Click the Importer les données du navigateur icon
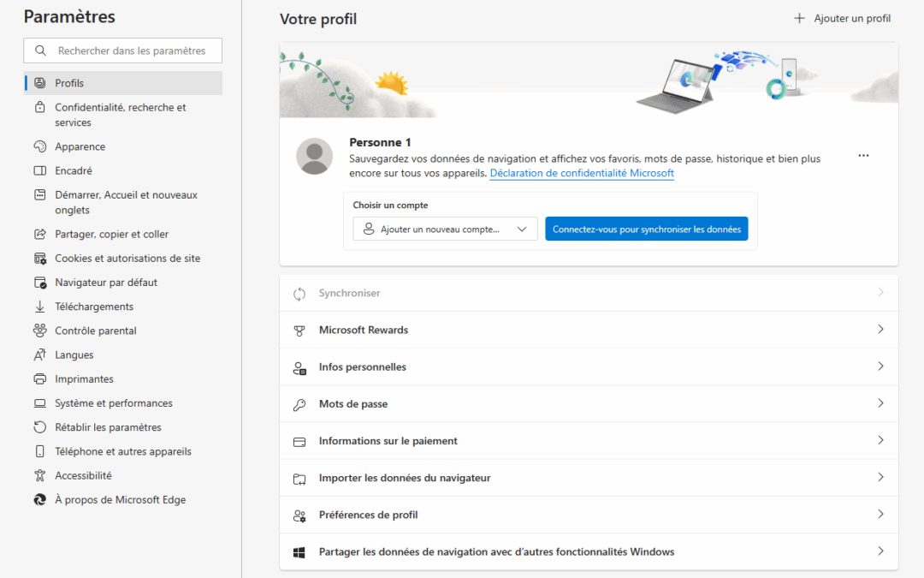 (299, 479)
